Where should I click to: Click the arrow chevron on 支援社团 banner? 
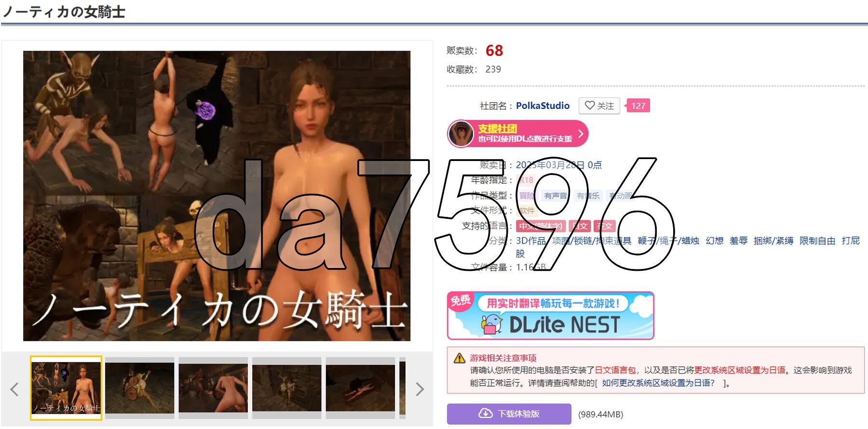coord(581,134)
